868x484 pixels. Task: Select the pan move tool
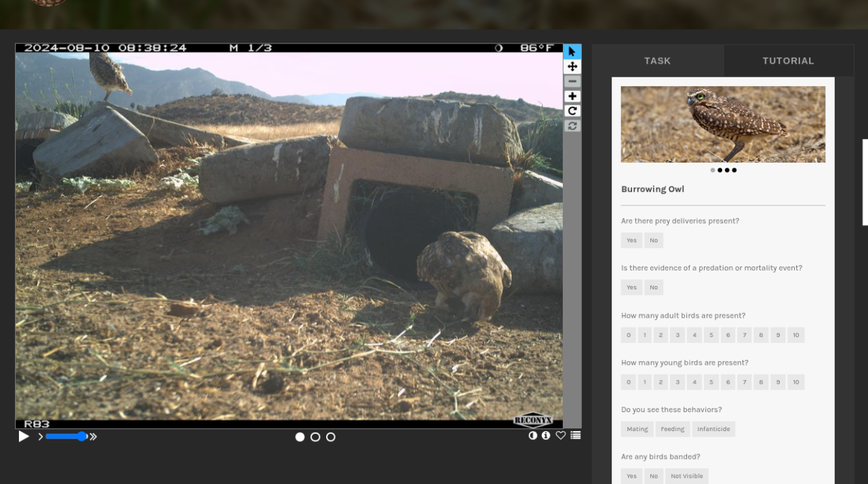coord(572,66)
